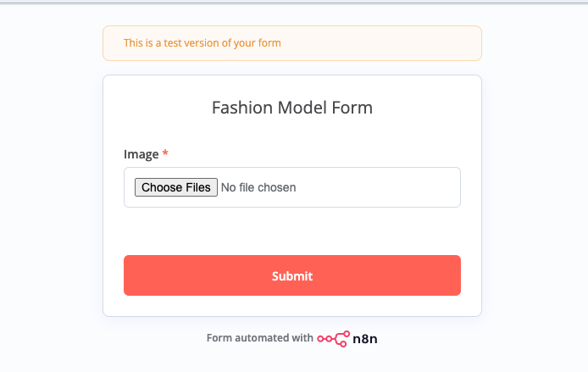
Task: Click the "Form automated with" footer text
Action: point(259,338)
